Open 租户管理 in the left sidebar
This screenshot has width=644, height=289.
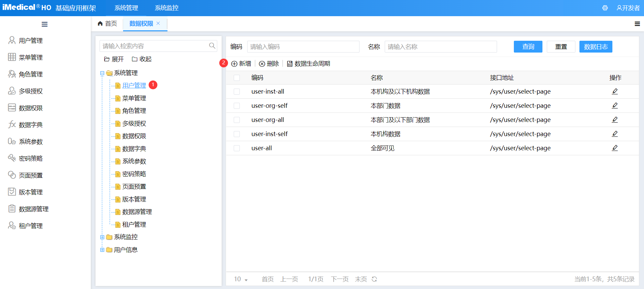click(26, 226)
